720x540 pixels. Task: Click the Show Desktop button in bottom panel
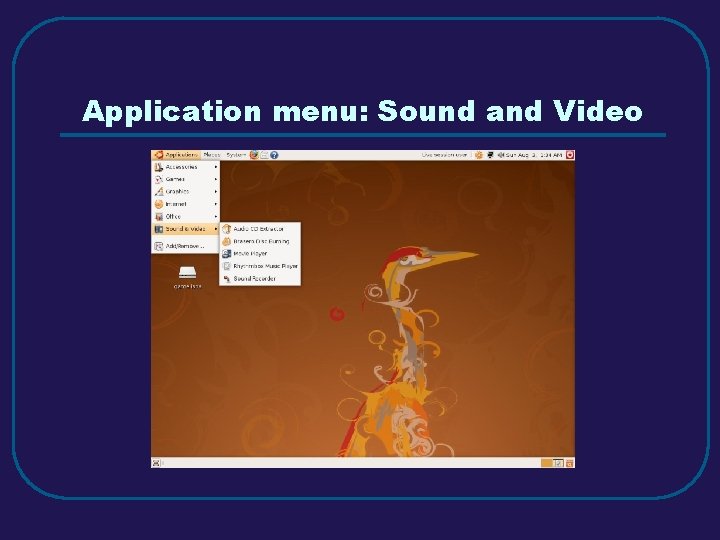point(156,463)
